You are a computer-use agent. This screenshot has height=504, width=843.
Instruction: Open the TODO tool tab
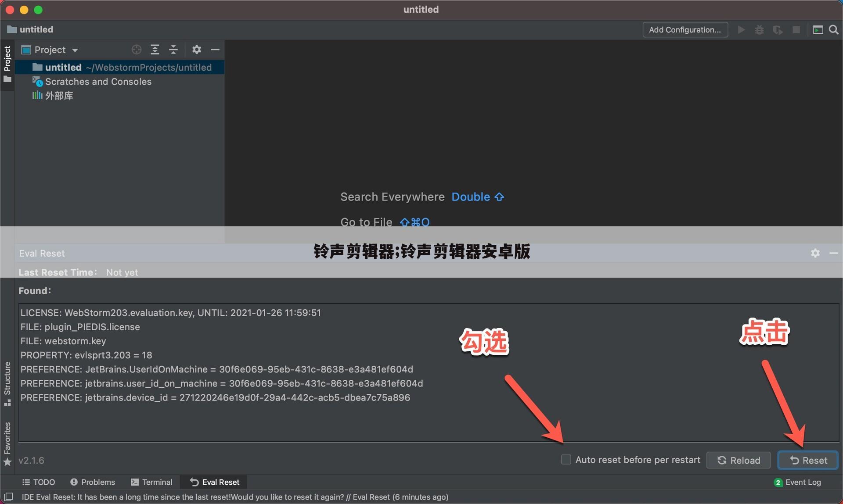39,482
